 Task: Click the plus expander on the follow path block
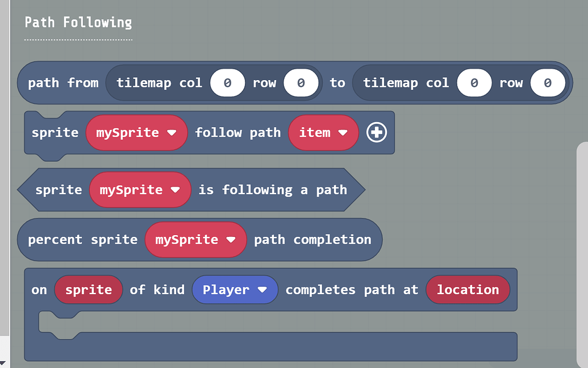coord(377,132)
